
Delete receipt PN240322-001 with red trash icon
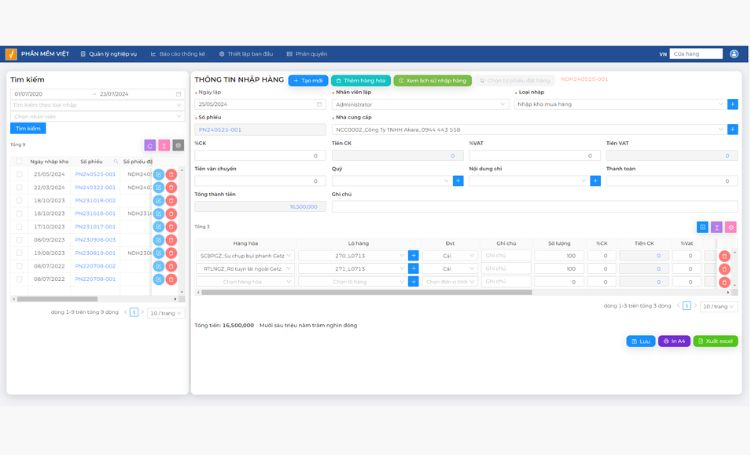(x=171, y=188)
